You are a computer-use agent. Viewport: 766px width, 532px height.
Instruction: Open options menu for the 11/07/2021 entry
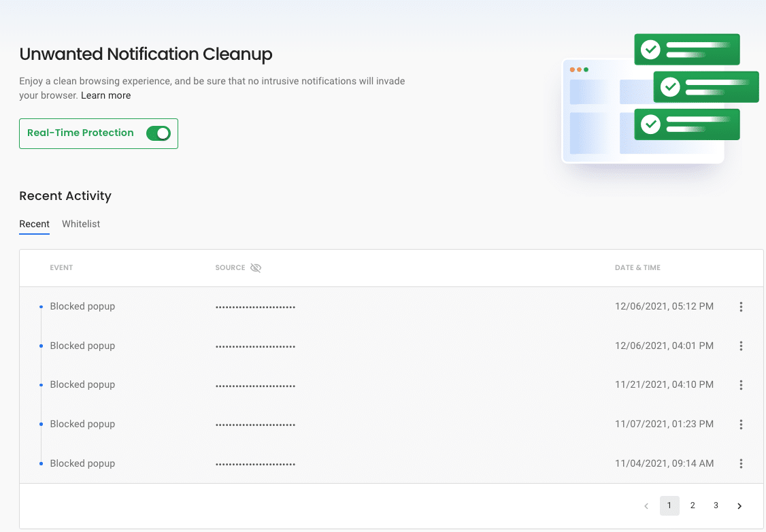click(x=740, y=424)
